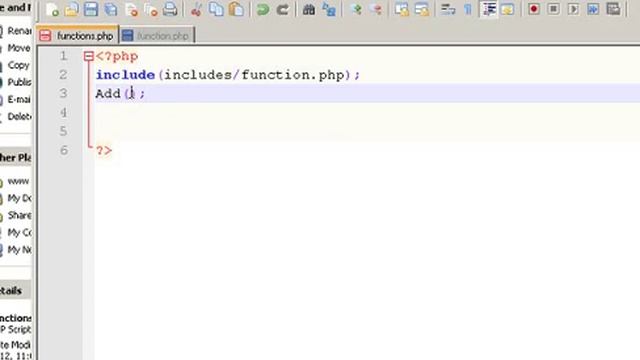Click the include keyword on line 2
Screen dimensions: 640x360
point(125,75)
